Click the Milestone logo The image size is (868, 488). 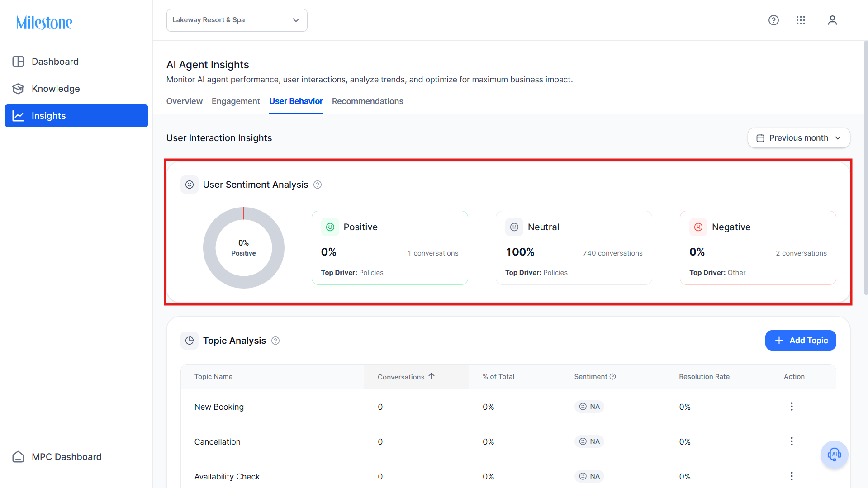click(44, 22)
